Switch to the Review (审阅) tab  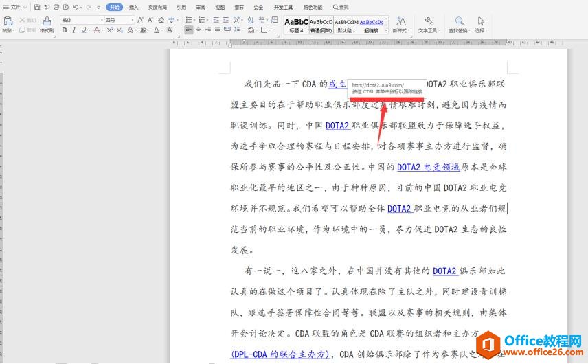pyautogui.click(x=201, y=7)
